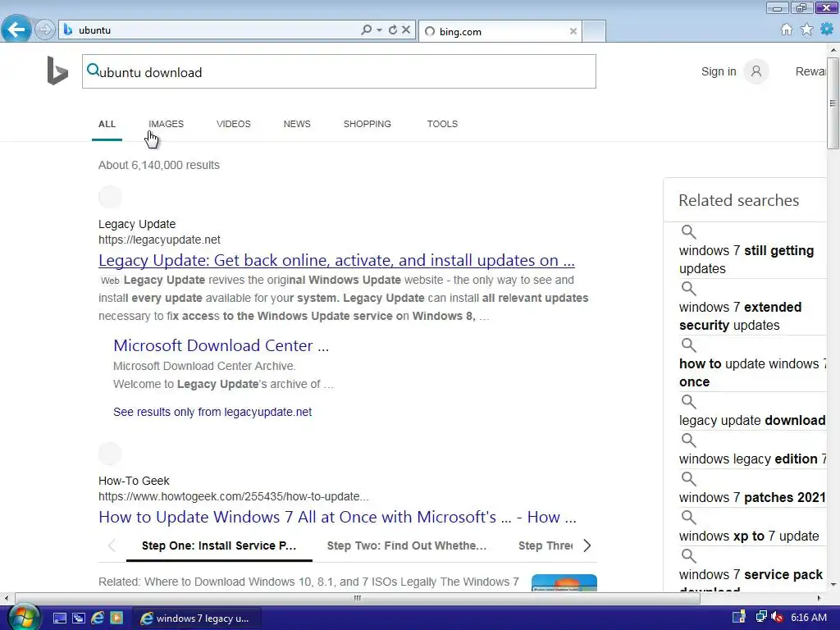840x630 pixels.
Task: Open the Microsoft Download Center sublink
Action: [221, 345]
